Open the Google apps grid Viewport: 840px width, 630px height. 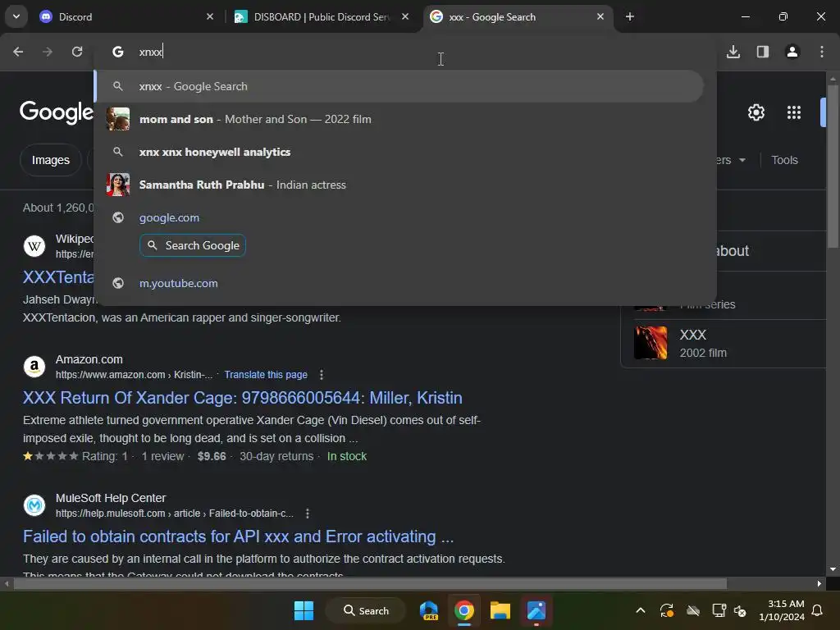point(794,112)
